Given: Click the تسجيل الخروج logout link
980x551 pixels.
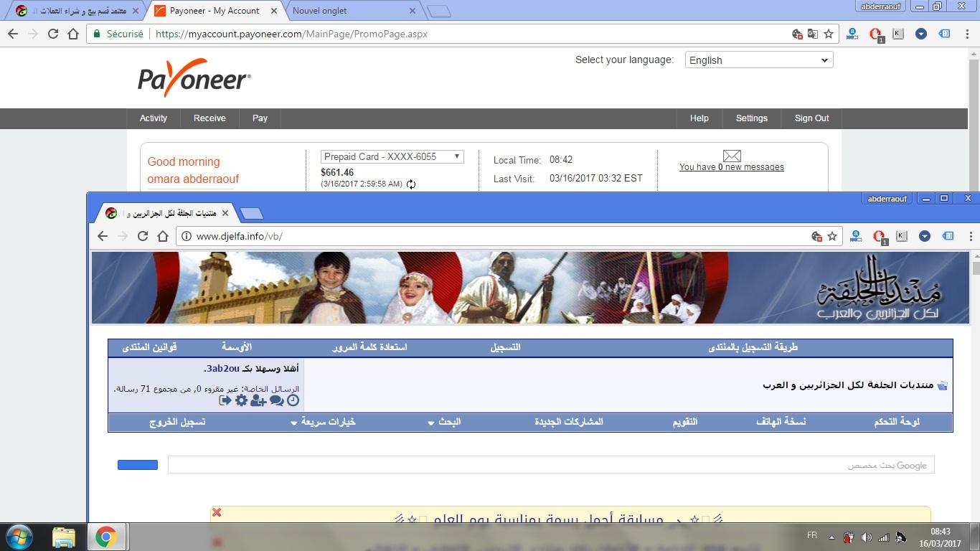Looking at the screenshot, I should 177,422.
